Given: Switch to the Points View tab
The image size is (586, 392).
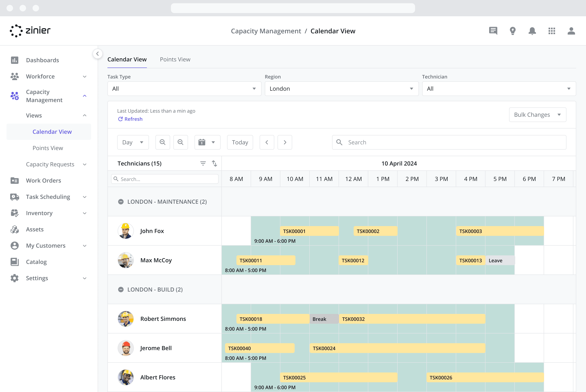Looking at the screenshot, I should pyautogui.click(x=175, y=59).
